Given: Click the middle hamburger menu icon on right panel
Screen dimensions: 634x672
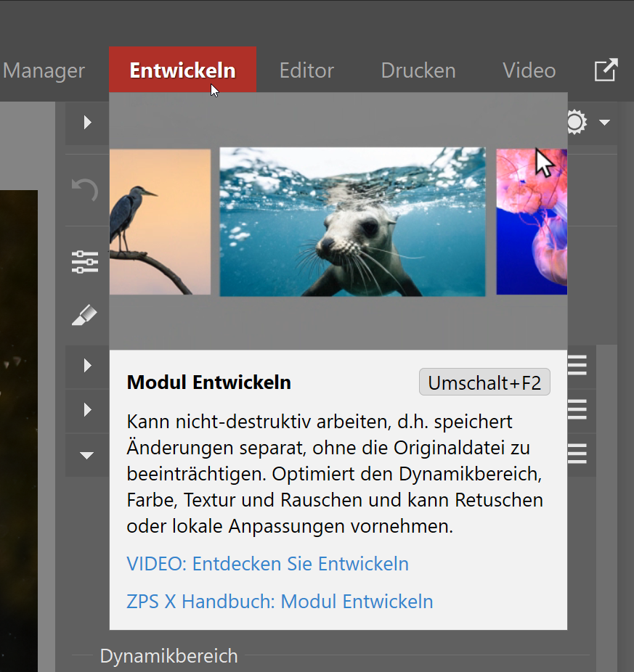Looking at the screenshot, I should (x=576, y=411).
